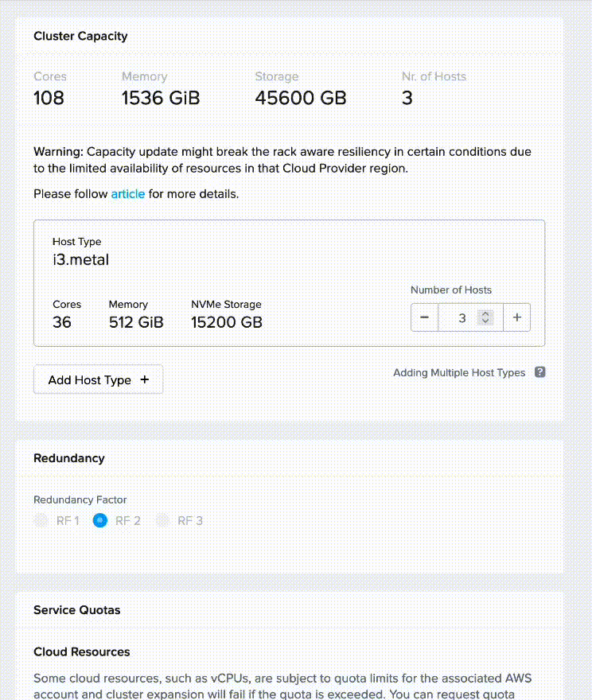Collapse the Service Quotas section
The height and width of the screenshot is (700, 592).
(x=76, y=610)
